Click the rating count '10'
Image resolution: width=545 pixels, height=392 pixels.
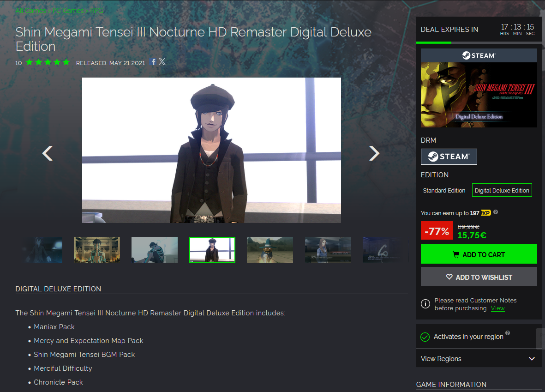pyautogui.click(x=18, y=63)
